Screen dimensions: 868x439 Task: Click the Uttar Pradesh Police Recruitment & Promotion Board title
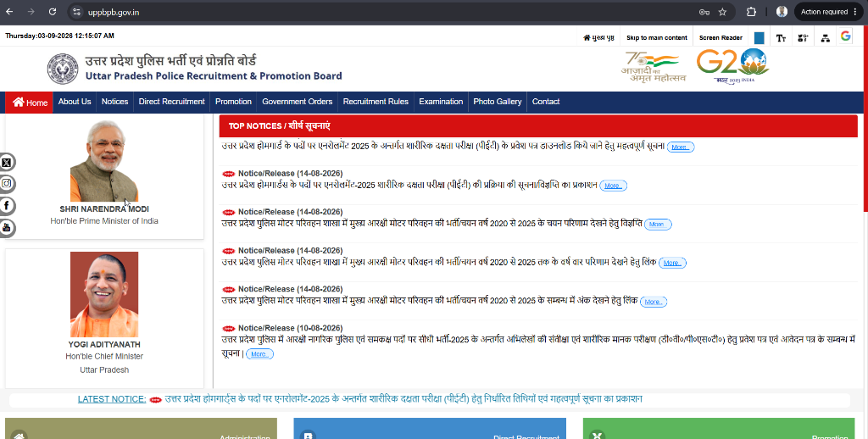pos(214,76)
